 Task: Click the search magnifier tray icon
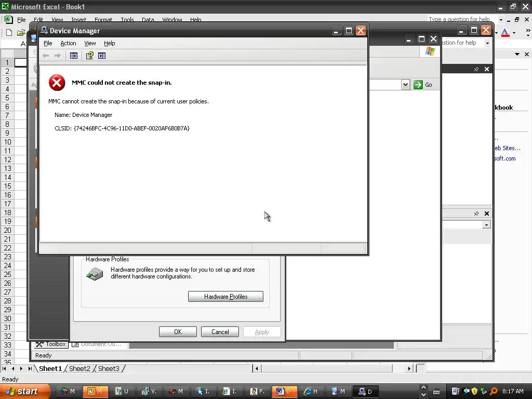tap(494, 391)
